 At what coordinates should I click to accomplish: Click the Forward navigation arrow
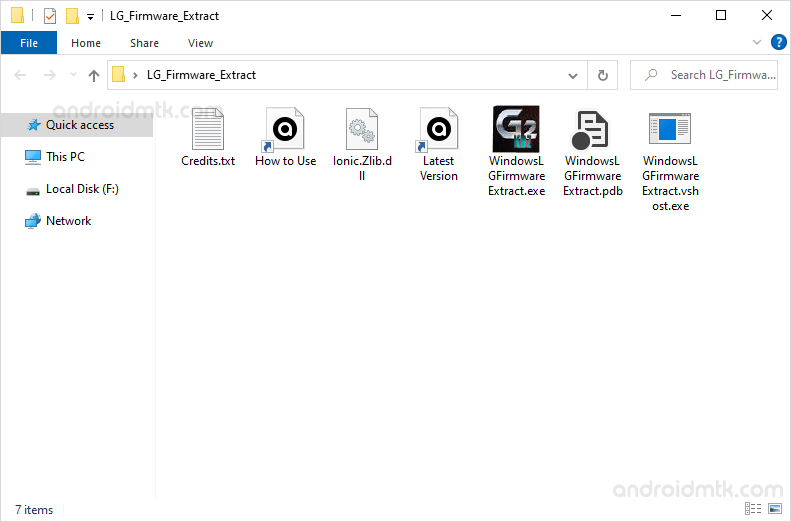click(x=49, y=76)
